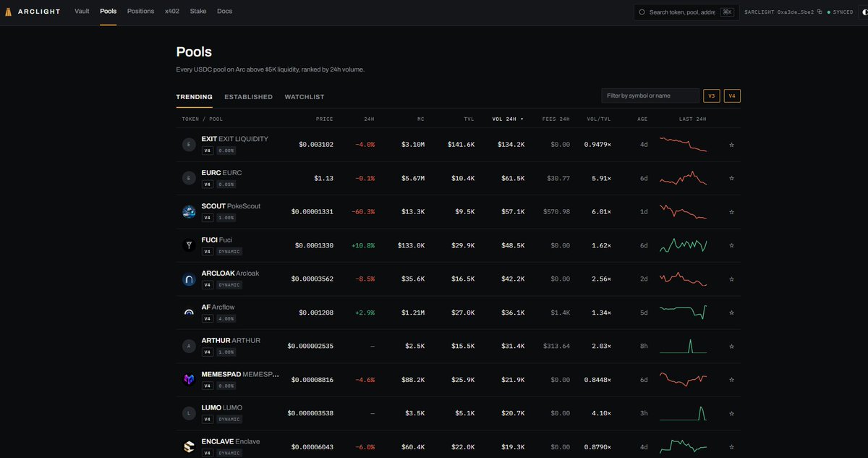Click the DYNAMIC fee badge on FUCI

[229, 252]
